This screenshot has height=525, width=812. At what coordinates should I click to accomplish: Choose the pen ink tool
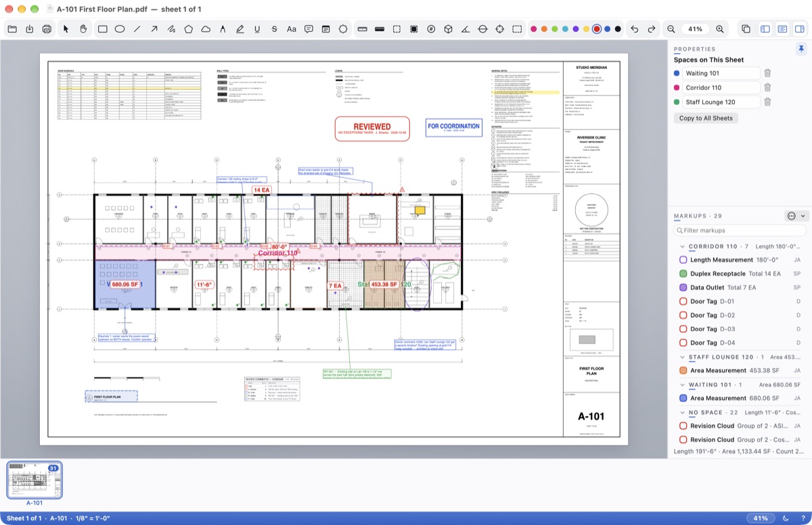click(223, 29)
